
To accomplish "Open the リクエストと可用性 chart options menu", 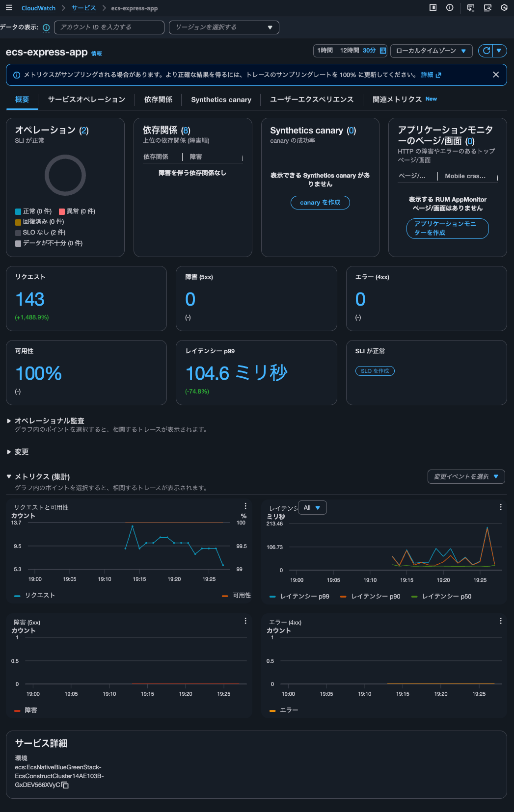I will point(245,506).
